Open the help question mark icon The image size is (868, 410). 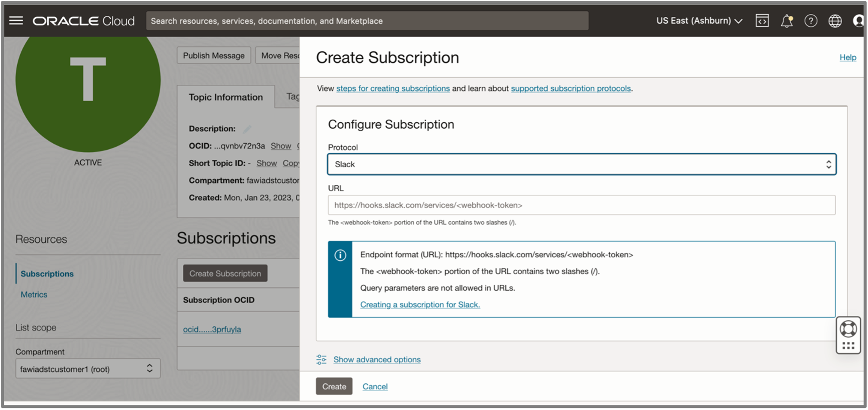click(x=811, y=20)
